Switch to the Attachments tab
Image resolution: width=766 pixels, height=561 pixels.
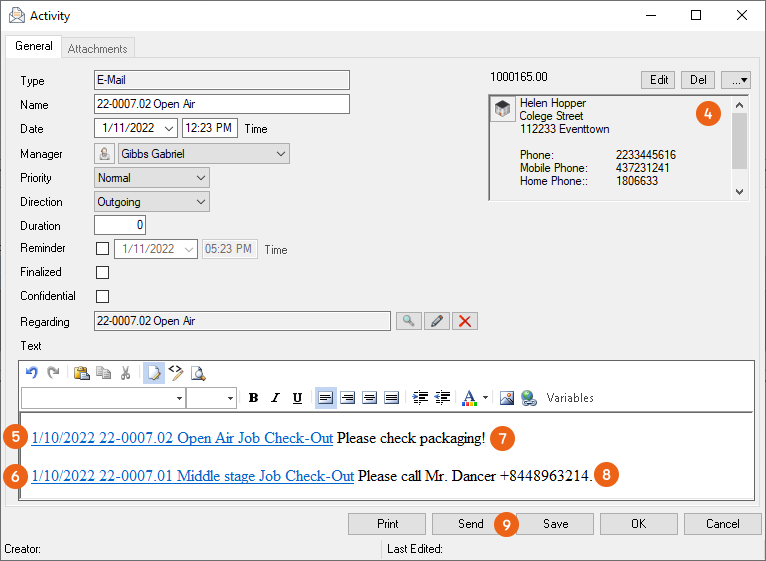pos(97,48)
